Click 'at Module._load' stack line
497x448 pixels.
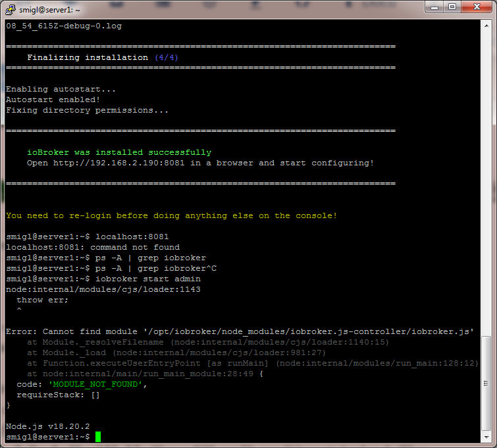(x=176, y=352)
